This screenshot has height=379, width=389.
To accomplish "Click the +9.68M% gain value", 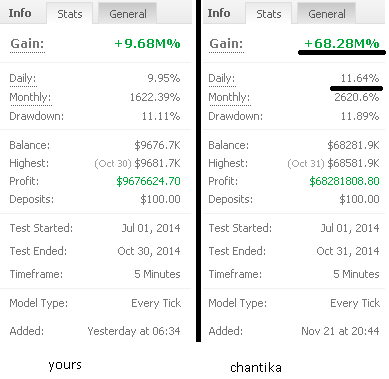I will click(147, 44).
